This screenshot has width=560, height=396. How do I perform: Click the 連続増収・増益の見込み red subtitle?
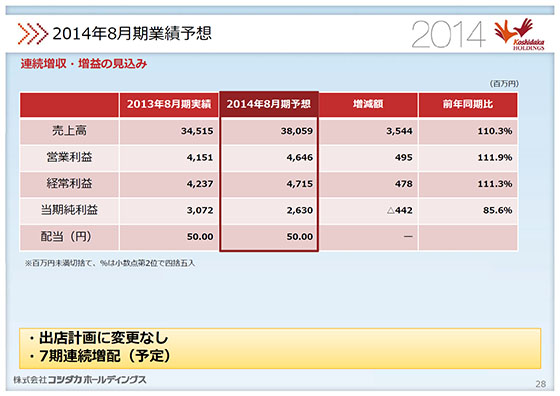(84, 64)
